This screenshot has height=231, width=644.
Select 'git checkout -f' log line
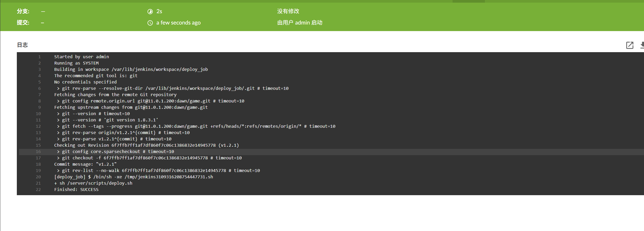[149, 158]
